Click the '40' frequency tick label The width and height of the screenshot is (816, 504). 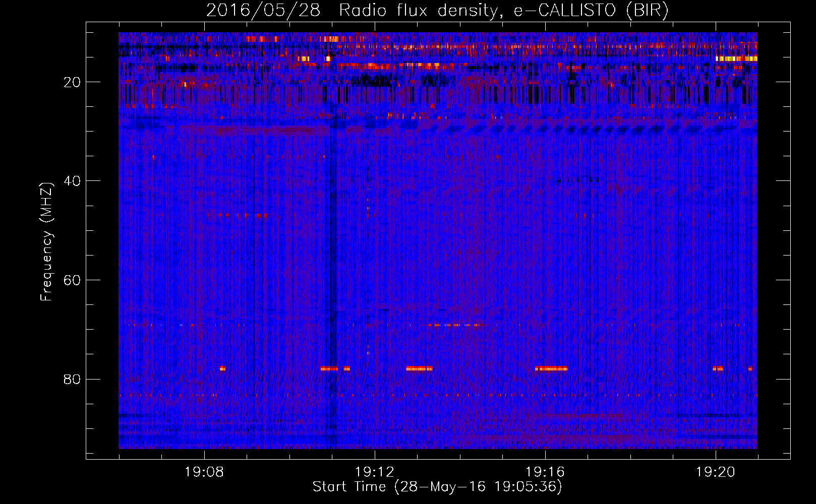pyautogui.click(x=72, y=181)
